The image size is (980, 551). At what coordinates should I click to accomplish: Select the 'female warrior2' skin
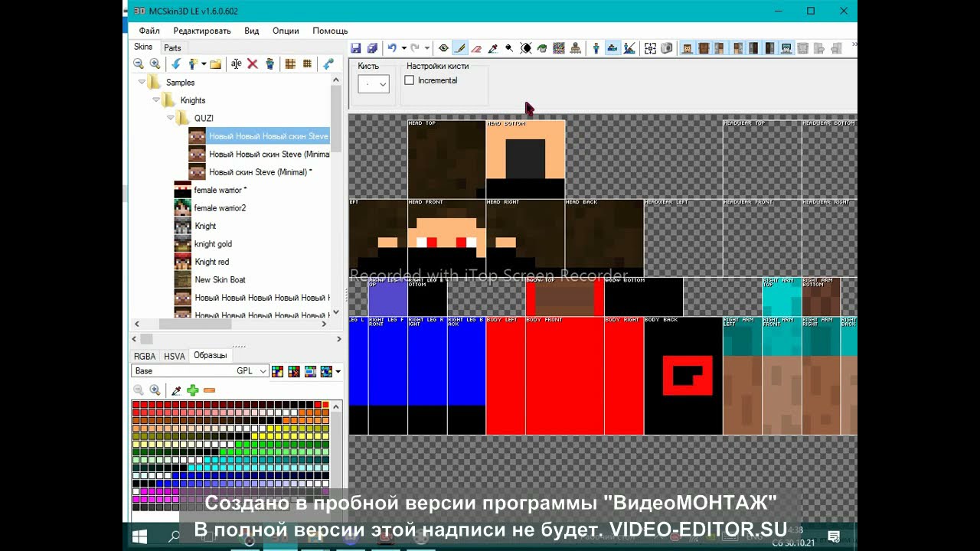coord(220,208)
